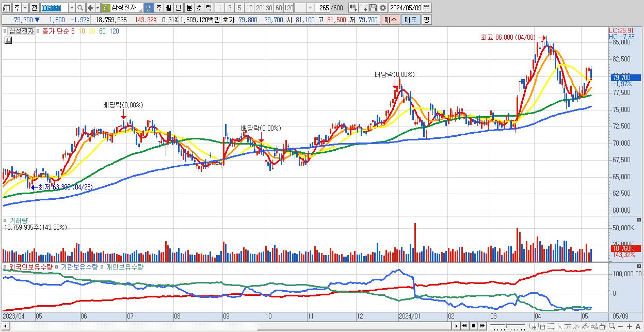
Task: Click the chart's horizontal scrollbar right arrow
Action: pyautogui.click(x=457, y=326)
